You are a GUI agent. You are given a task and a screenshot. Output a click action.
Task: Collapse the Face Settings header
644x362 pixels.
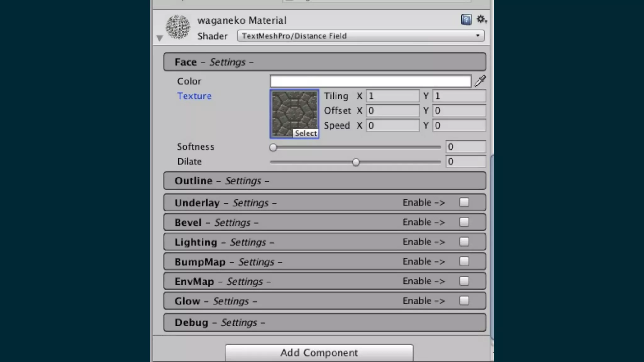[325, 62]
